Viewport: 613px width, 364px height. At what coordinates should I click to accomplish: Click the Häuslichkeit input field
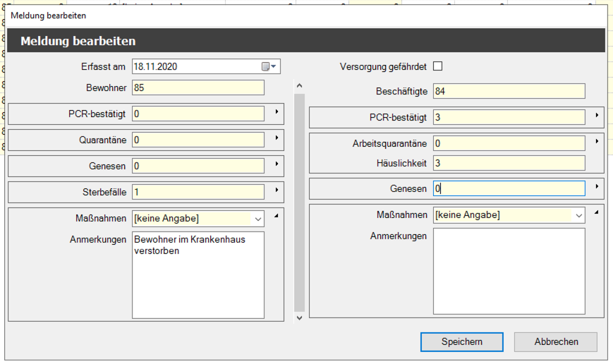point(509,163)
